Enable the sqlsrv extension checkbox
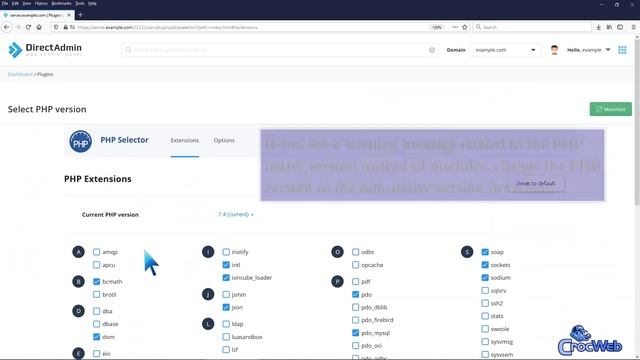Image resolution: width=640 pixels, height=360 pixels. [x=485, y=291]
